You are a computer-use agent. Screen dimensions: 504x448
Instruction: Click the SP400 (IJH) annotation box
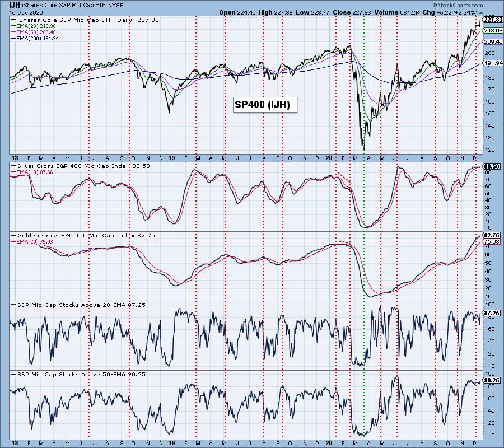[x=265, y=105]
